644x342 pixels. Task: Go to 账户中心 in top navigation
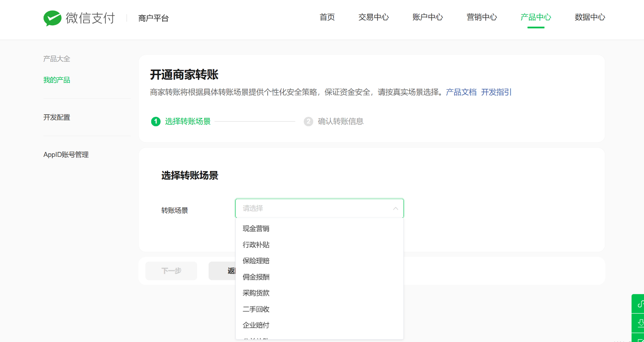pyautogui.click(x=428, y=17)
